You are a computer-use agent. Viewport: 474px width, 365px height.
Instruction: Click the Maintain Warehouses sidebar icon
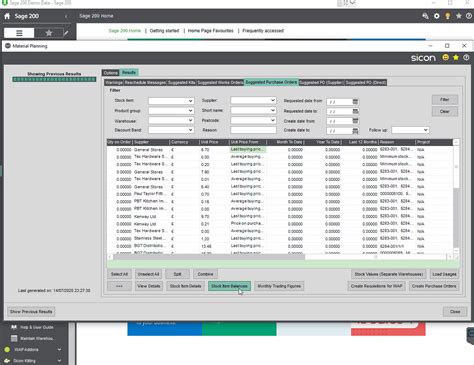pyautogui.click(x=14, y=338)
